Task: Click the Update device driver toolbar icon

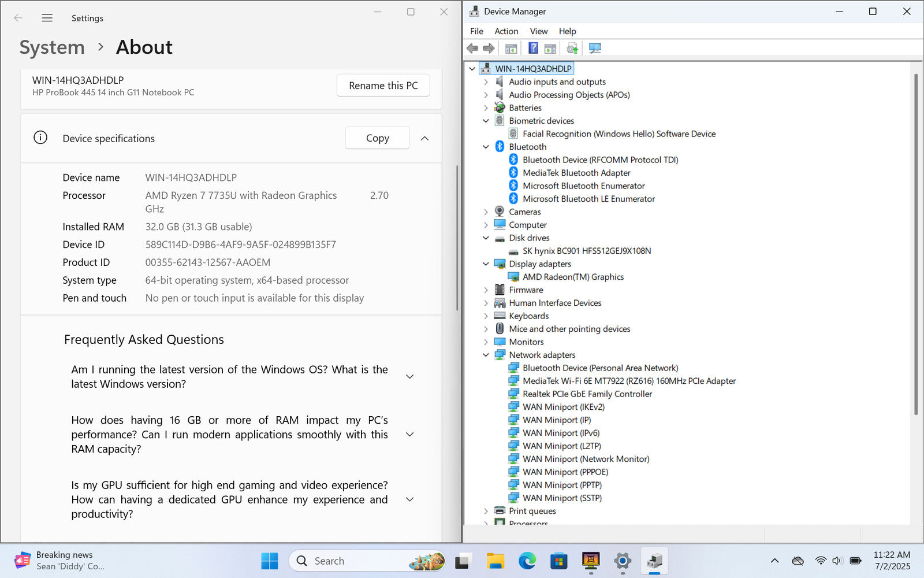Action: tap(572, 48)
